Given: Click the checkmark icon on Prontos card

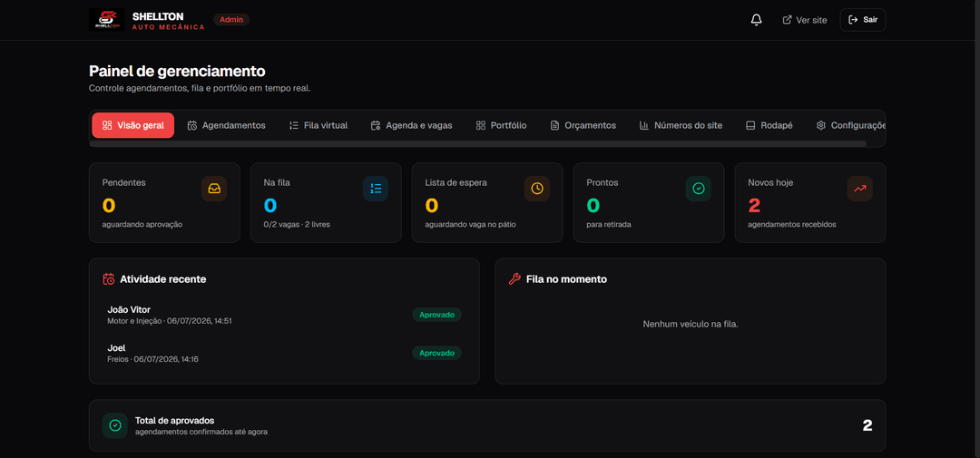Looking at the screenshot, I should coord(699,189).
